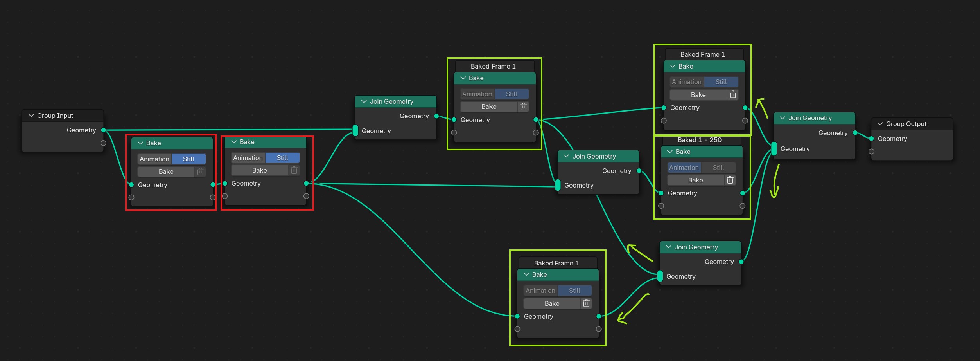
Task: Collapse second unlabeled Bake node chevron
Action: (x=234, y=142)
